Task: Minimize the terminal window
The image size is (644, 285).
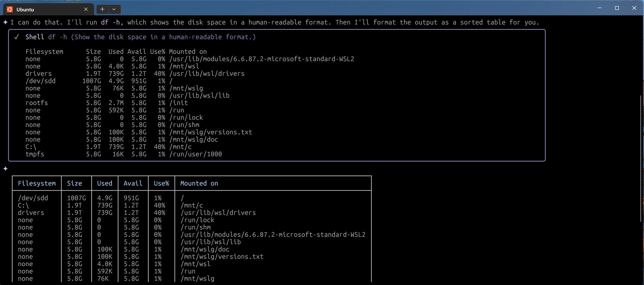Action: (x=599, y=8)
